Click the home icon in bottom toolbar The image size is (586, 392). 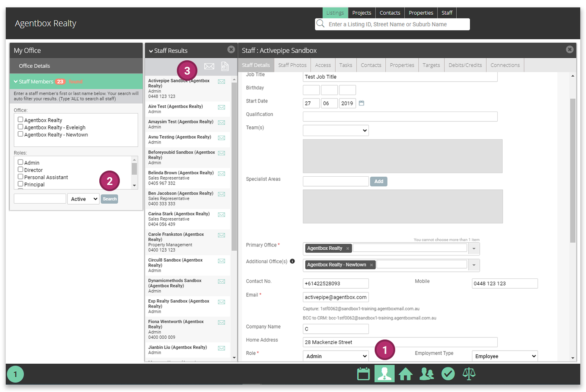[405, 374]
